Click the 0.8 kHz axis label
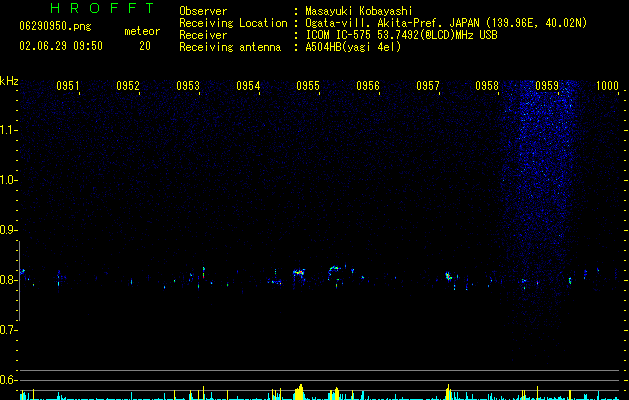Viewport: 629px width, 400px height. pyautogui.click(x=8, y=280)
